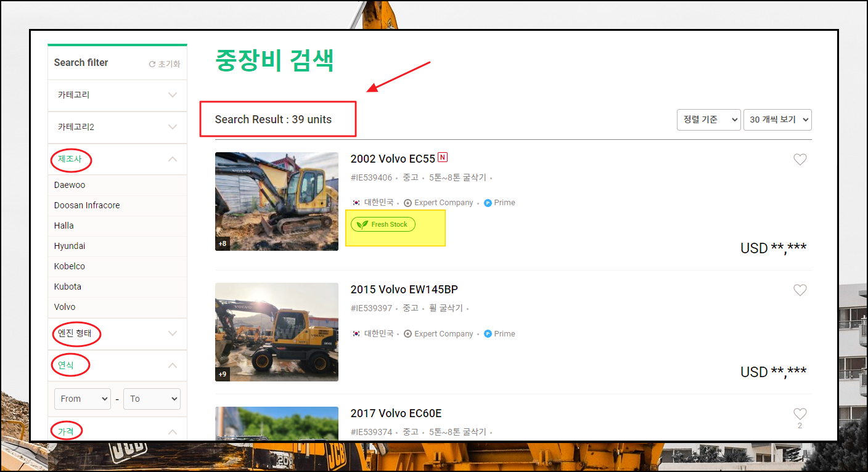Favorite the 2015 Volvo EW145BP heart icon
This screenshot has width=868, height=472.
tap(800, 290)
